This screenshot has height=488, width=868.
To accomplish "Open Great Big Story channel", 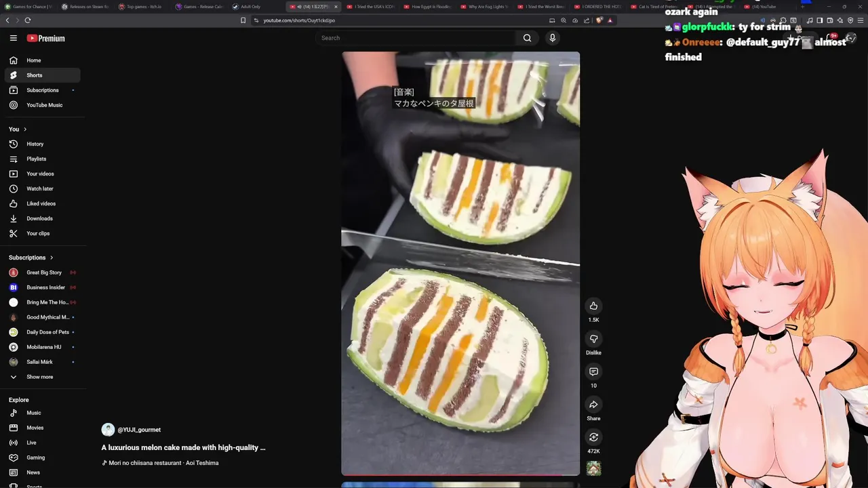I will click(42, 272).
